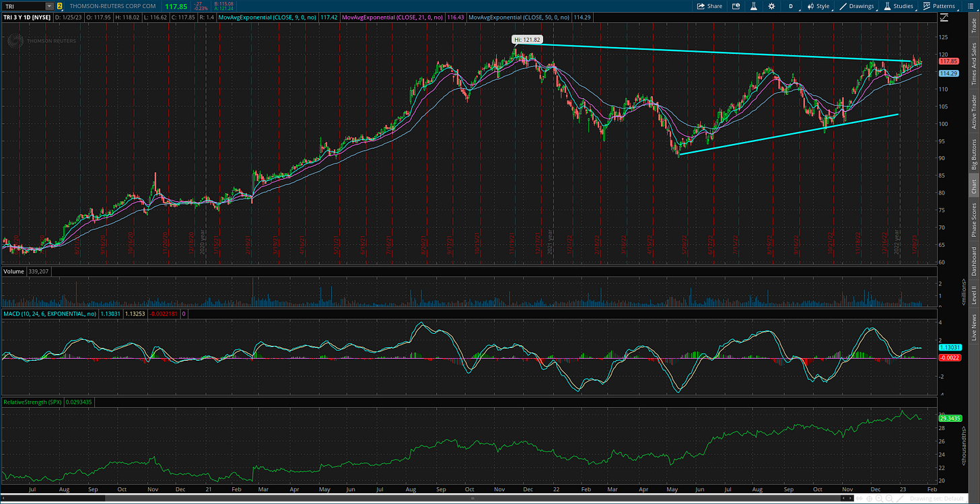Click the TRI 3 Y 1D [NYSE] label
Viewport: 980px width, 504px height.
pyautogui.click(x=27, y=16)
